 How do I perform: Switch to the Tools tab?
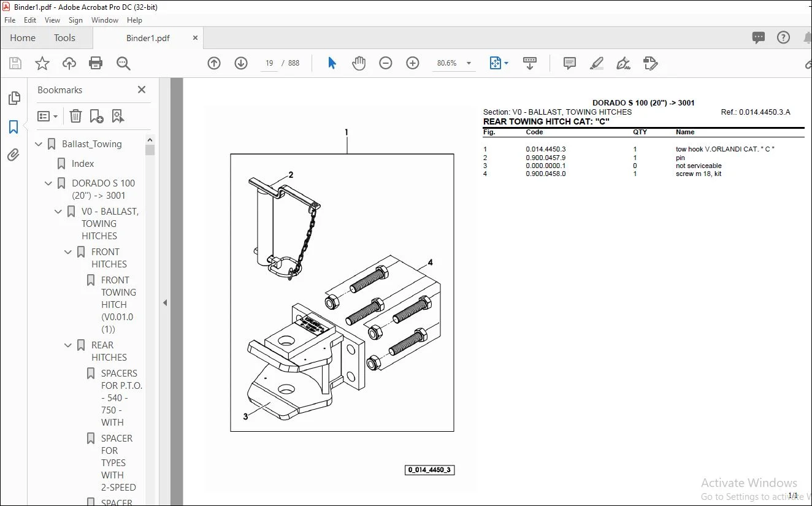click(64, 37)
